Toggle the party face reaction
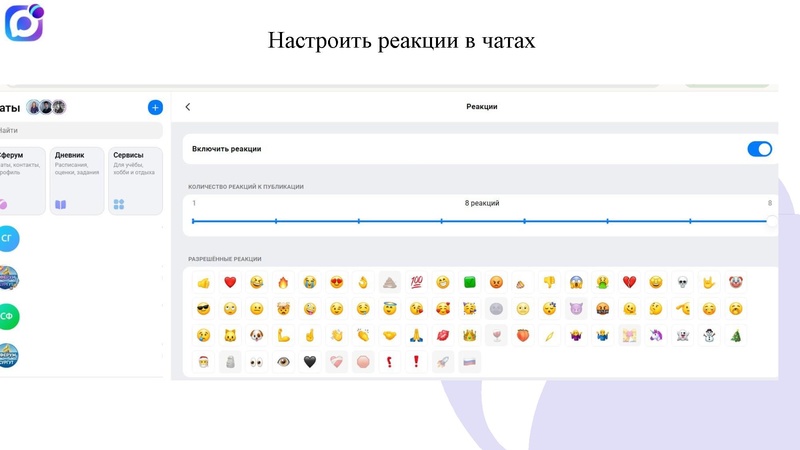The width and height of the screenshot is (800, 450). coord(469,309)
